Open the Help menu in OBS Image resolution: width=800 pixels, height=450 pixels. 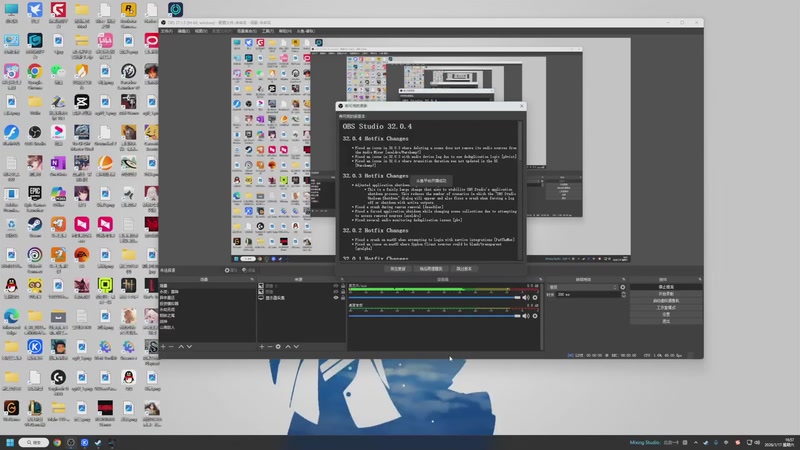pos(285,31)
